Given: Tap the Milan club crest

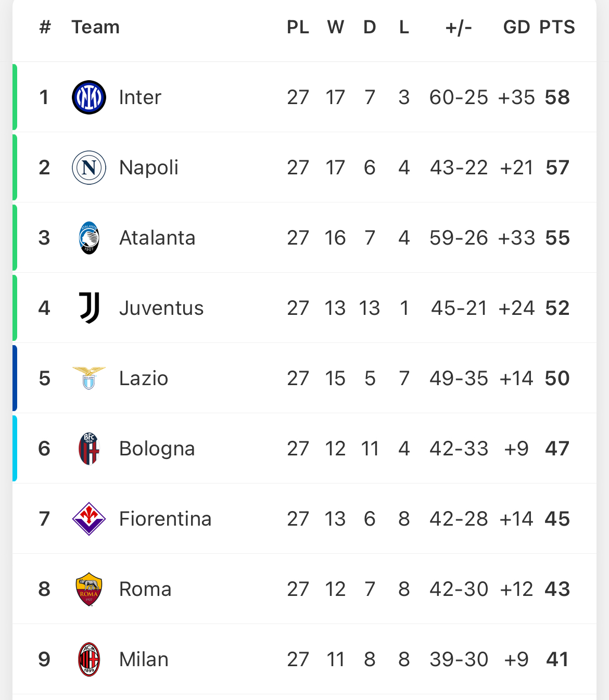Looking at the screenshot, I should click(89, 659).
